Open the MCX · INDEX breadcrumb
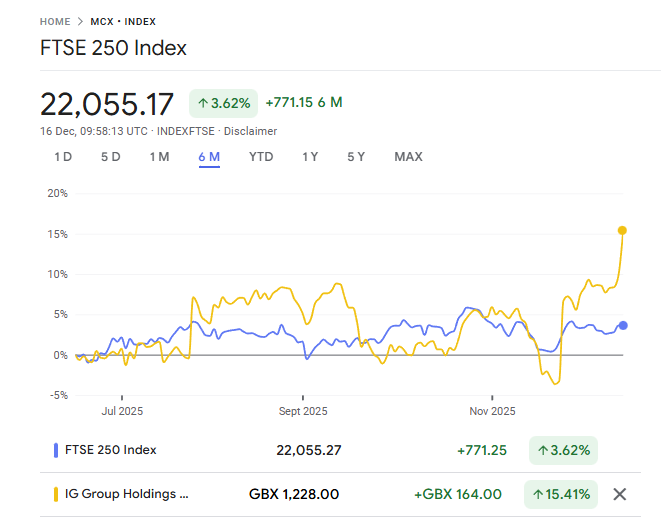 [x=123, y=22]
